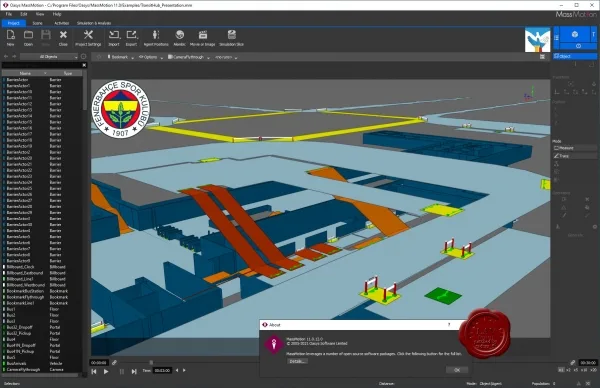Viewport: 600px width, 388px height.
Task: Click the timeline slider handle
Action: [151, 362]
